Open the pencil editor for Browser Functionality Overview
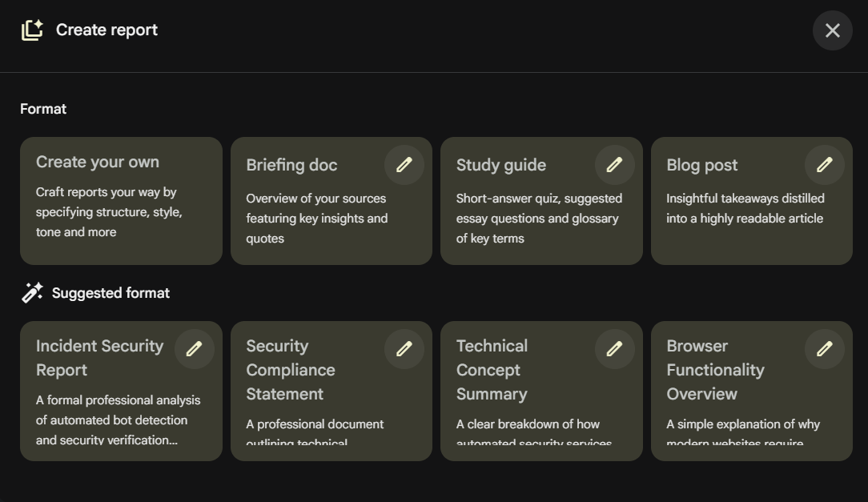Viewport: 868px width, 502px height. coord(824,349)
